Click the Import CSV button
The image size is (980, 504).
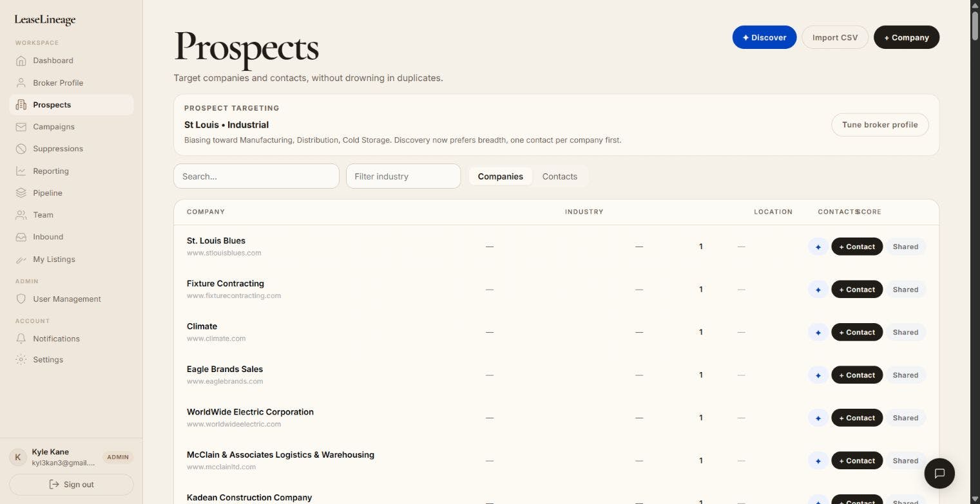tap(835, 37)
